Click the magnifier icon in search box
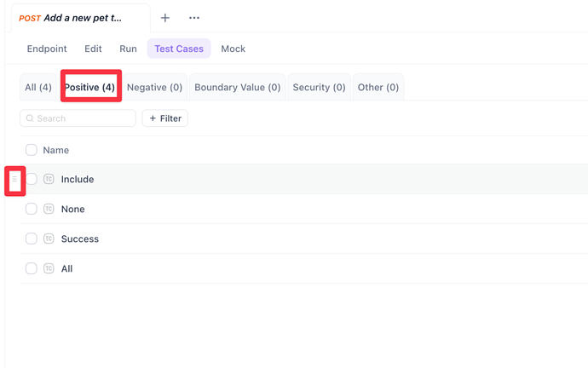Image resolution: width=588 pixels, height=368 pixels. [x=30, y=118]
